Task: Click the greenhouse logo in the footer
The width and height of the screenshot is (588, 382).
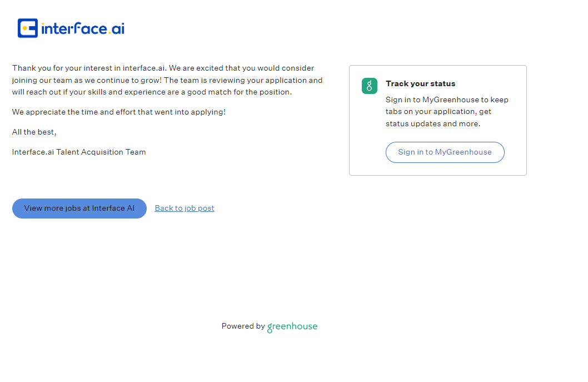Action: [x=292, y=327]
